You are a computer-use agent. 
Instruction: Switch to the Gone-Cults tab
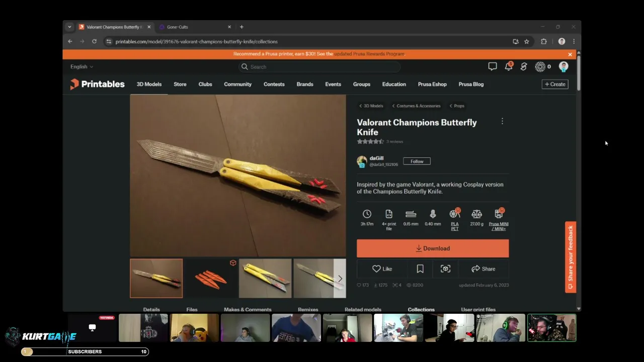click(x=195, y=27)
